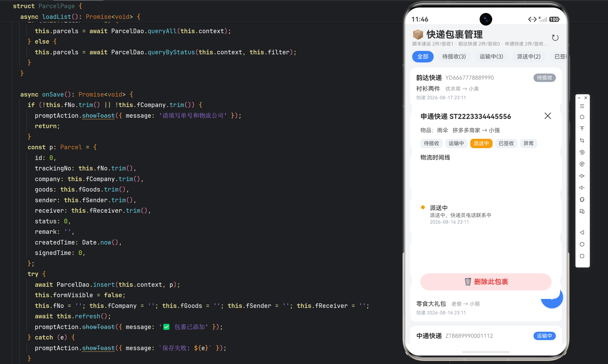Tap the emulator recent apps square button
Image resolution: width=608 pixels, height=364 pixels.
click(582, 256)
